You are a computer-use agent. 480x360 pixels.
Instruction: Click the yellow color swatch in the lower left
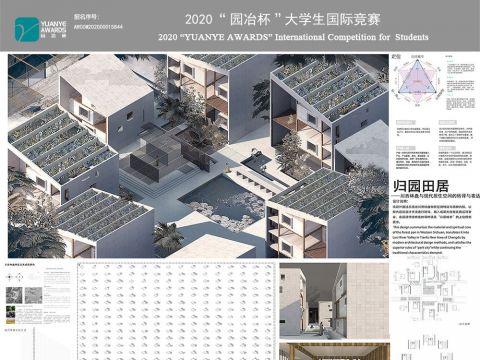(10, 322)
